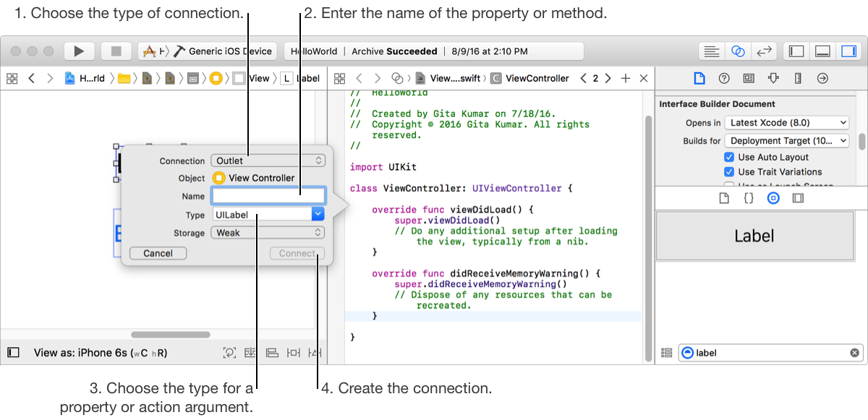Show the Version editor
Screen dimensions: 868x420
click(763, 51)
